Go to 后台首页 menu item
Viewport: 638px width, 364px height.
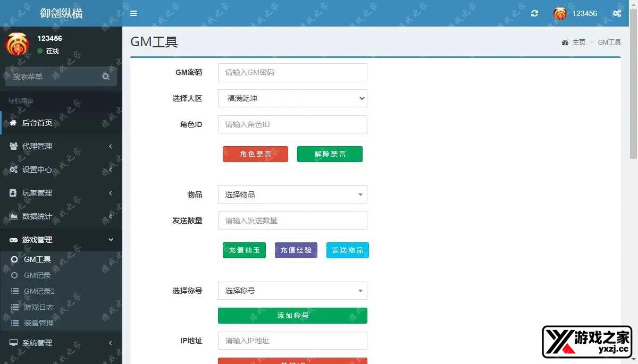coord(61,123)
